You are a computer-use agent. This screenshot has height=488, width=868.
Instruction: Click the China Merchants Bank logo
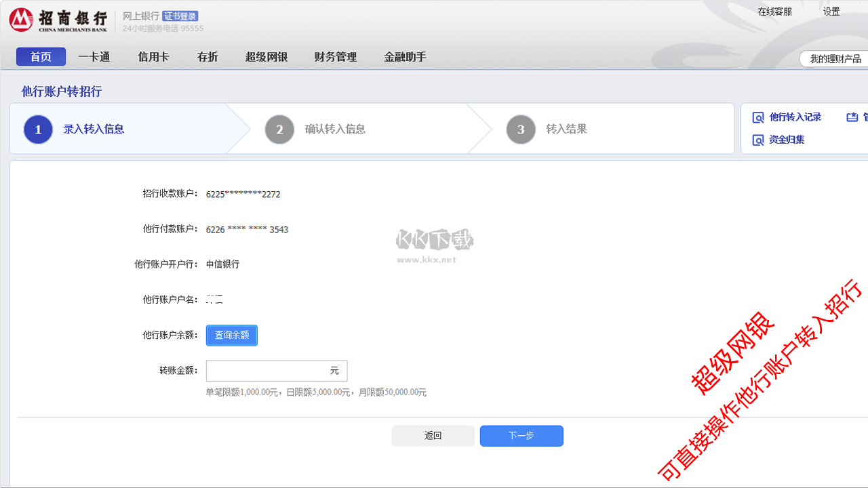20,19
